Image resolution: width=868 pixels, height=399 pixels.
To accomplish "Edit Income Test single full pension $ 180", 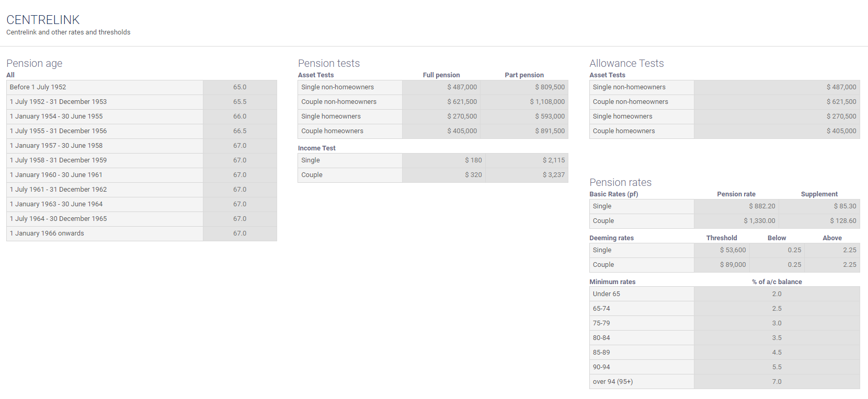I will pyautogui.click(x=444, y=160).
